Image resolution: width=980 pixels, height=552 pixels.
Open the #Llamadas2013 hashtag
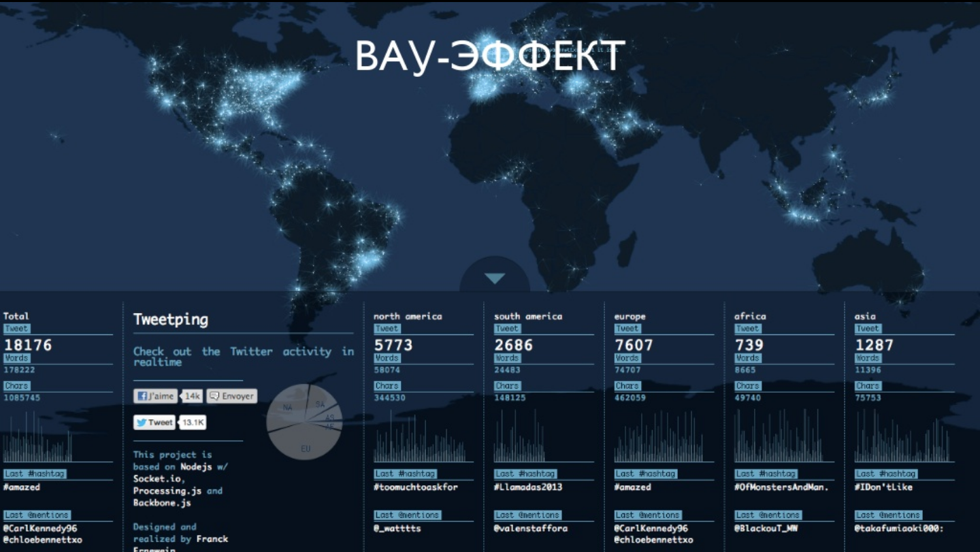click(x=529, y=487)
